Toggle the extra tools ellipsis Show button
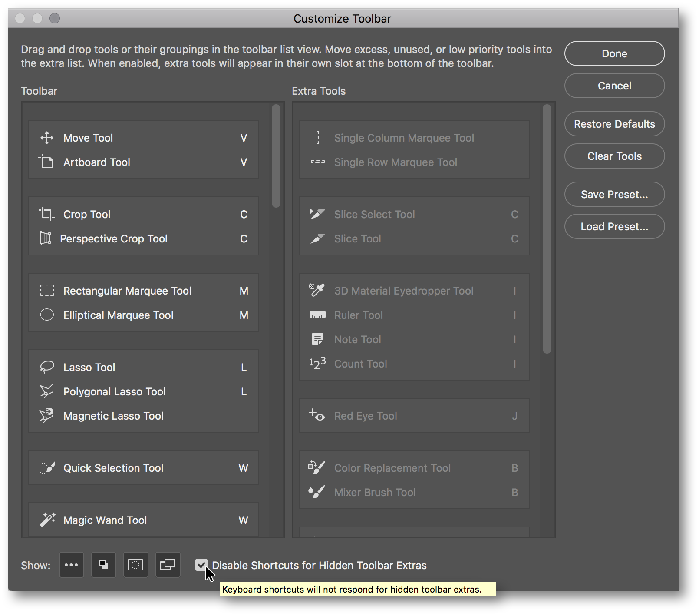The height and width of the screenshot is (616, 699). point(71,565)
